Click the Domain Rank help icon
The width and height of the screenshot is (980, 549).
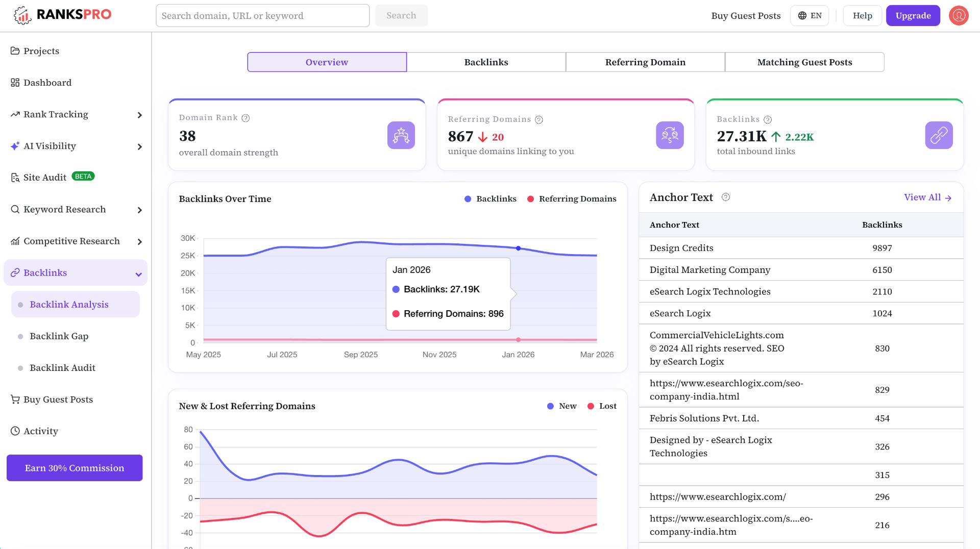pyautogui.click(x=246, y=118)
